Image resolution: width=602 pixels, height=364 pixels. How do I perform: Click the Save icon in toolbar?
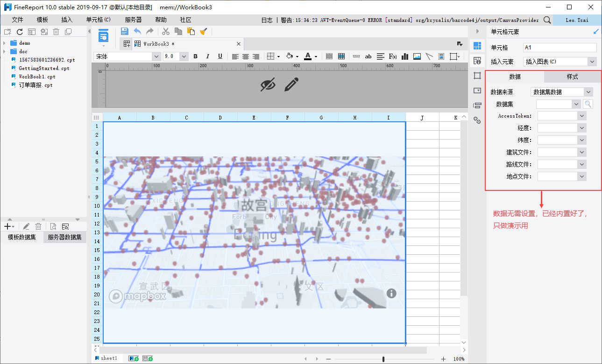click(x=125, y=31)
